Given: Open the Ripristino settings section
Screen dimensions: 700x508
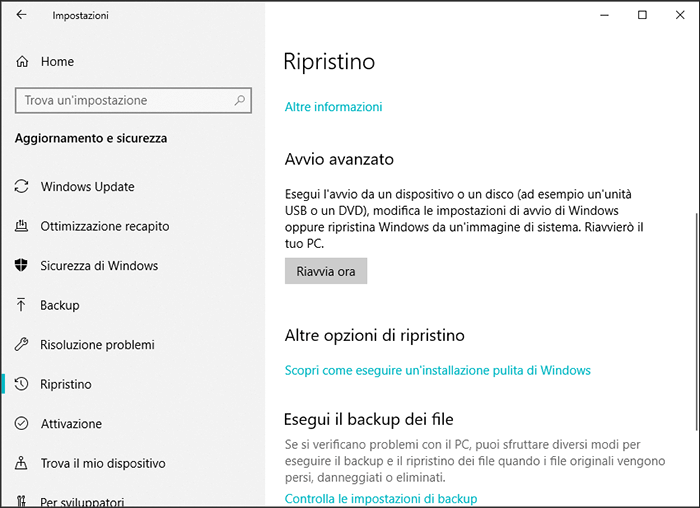Looking at the screenshot, I should pos(66,385).
